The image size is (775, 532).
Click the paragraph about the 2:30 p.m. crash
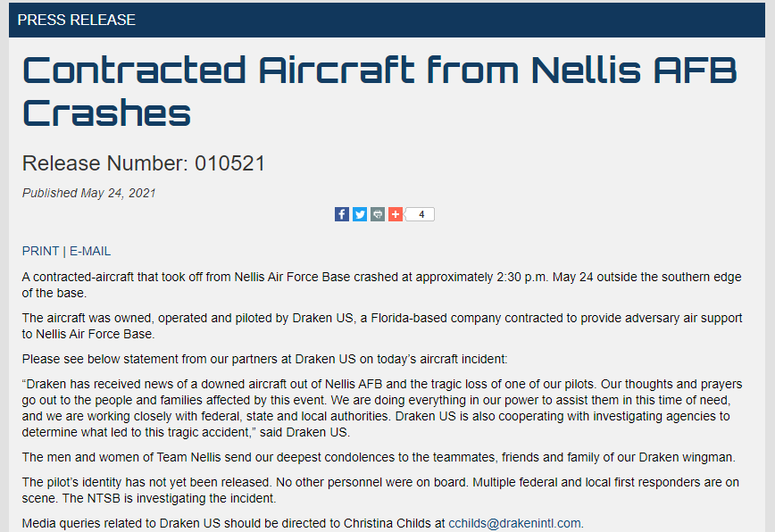pos(381,285)
